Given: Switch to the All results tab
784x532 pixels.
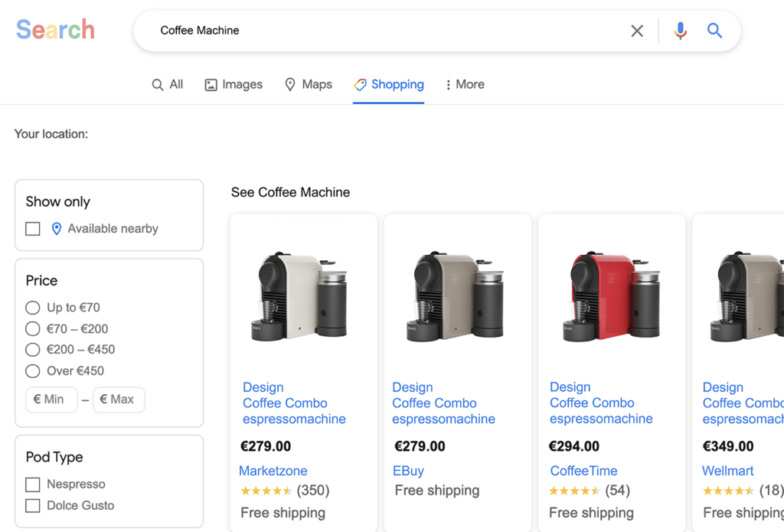Looking at the screenshot, I should (168, 84).
